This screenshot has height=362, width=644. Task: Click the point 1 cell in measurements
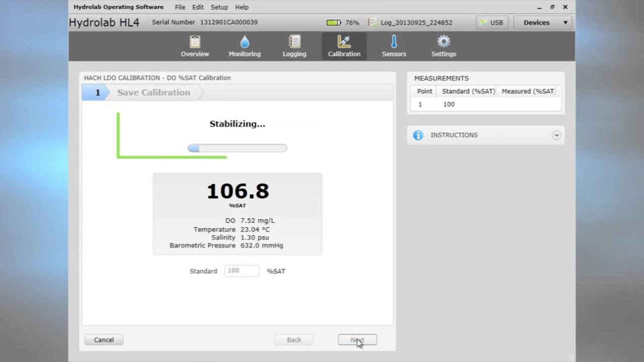[420, 105]
